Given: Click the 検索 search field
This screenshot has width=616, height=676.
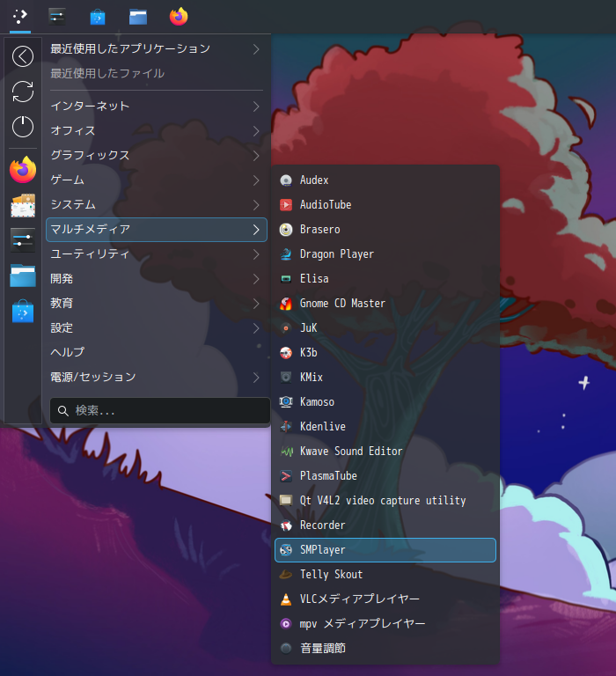Looking at the screenshot, I should 160,411.
